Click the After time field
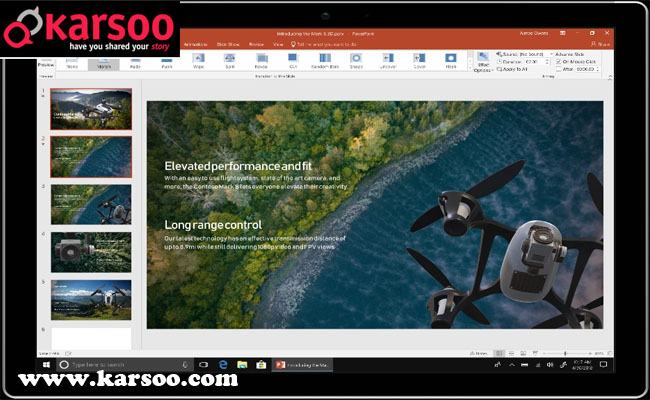The width and height of the screenshot is (650, 400). (585, 69)
